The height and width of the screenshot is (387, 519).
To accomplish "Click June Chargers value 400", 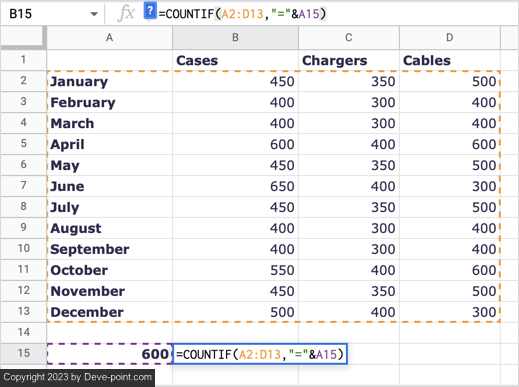I will [349, 186].
